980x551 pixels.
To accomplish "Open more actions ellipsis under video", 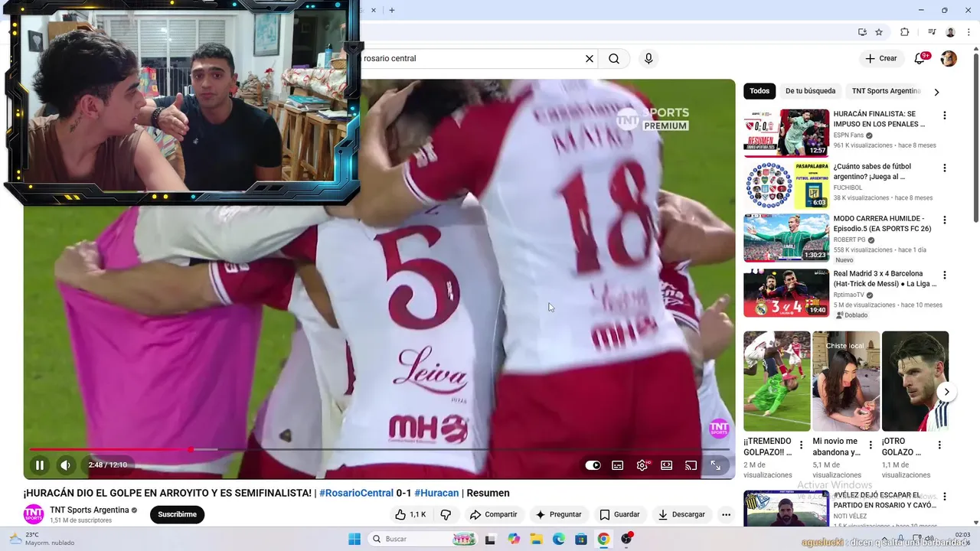I will [x=726, y=514].
